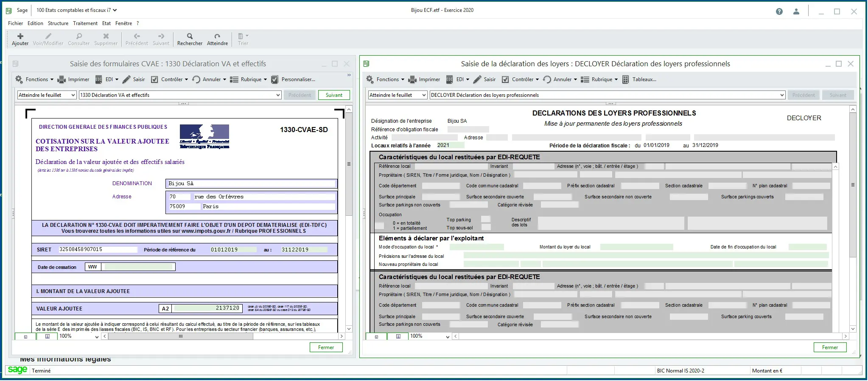Click the Suivant button in CVAE form

tap(334, 95)
